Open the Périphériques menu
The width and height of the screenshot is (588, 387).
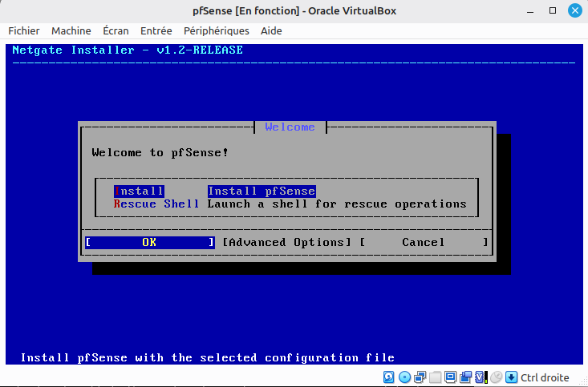[217, 30]
